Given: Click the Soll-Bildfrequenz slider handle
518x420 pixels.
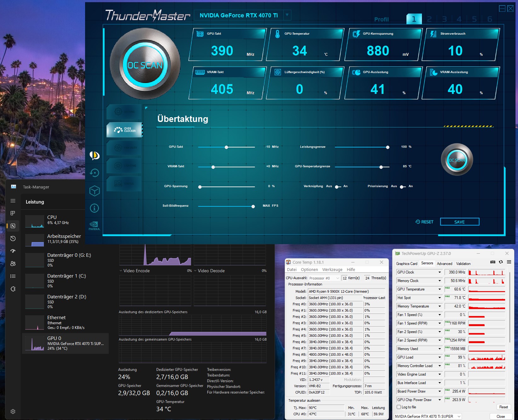Looking at the screenshot, I should tap(253, 206).
